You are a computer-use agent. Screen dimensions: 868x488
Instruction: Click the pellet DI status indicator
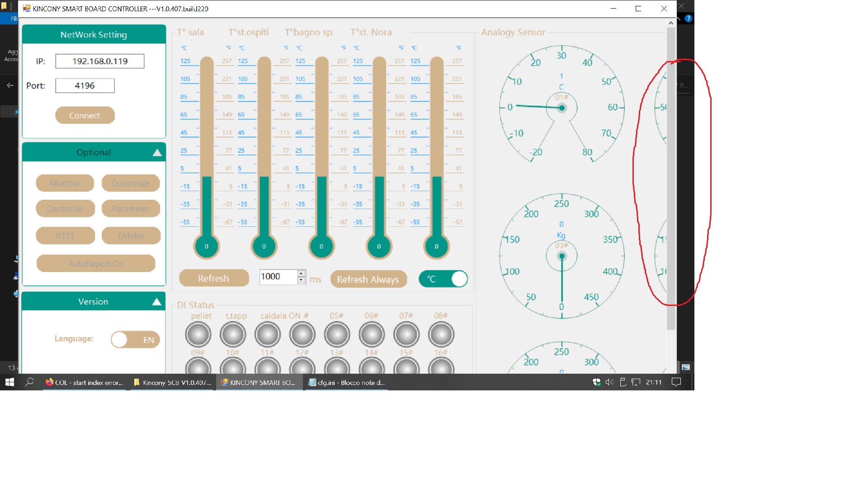(x=198, y=335)
